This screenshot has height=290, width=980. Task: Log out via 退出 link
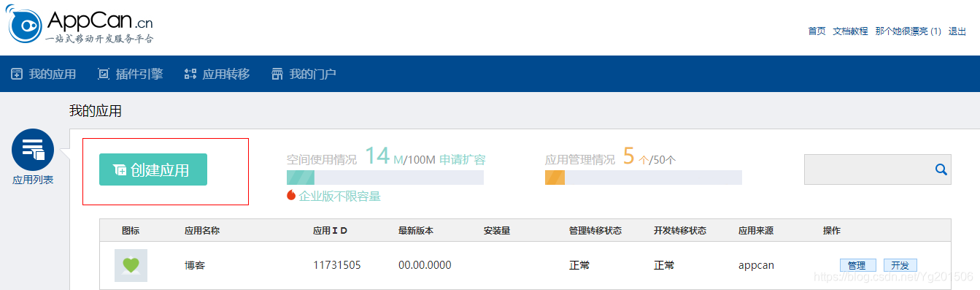pyautogui.click(x=957, y=31)
